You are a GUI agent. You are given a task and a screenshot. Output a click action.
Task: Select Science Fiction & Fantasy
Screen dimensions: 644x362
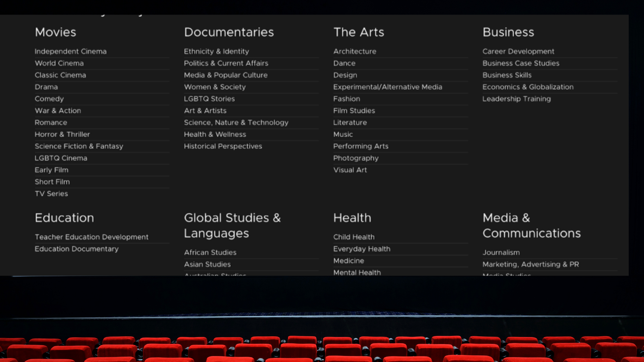[79, 146]
